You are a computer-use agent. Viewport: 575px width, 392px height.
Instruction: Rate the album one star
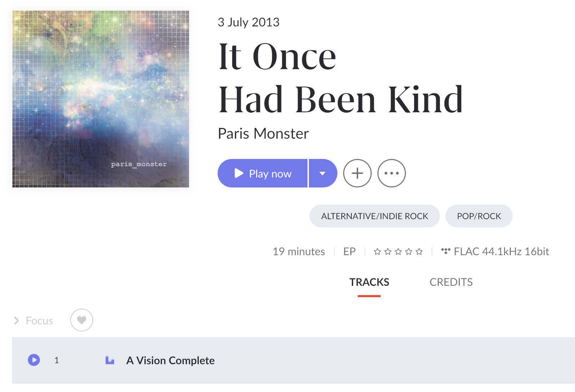pyautogui.click(x=377, y=252)
